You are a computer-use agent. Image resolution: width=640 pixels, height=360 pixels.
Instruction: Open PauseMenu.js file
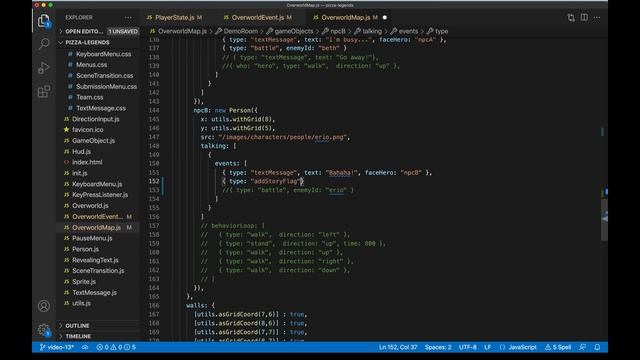[92, 238]
